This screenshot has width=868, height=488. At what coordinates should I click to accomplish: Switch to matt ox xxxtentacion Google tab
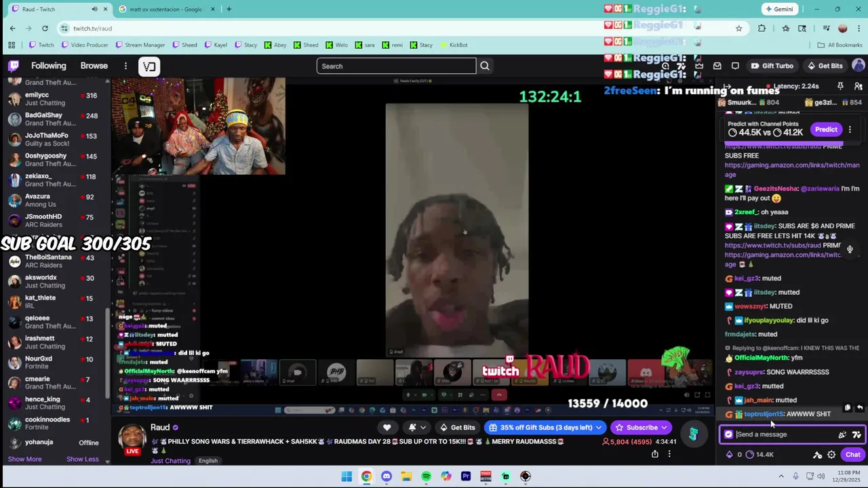tap(167, 9)
